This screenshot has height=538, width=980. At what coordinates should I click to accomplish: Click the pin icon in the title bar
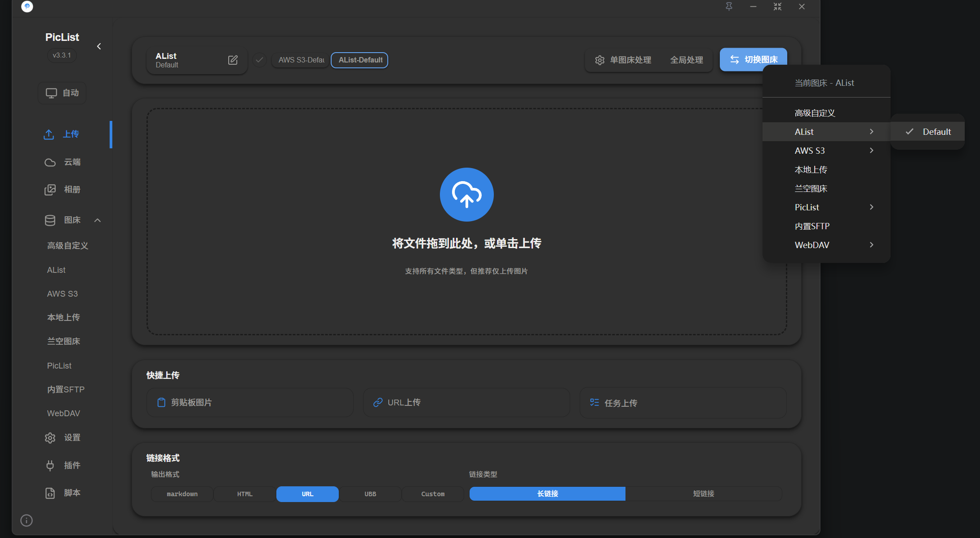[x=729, y=7]
